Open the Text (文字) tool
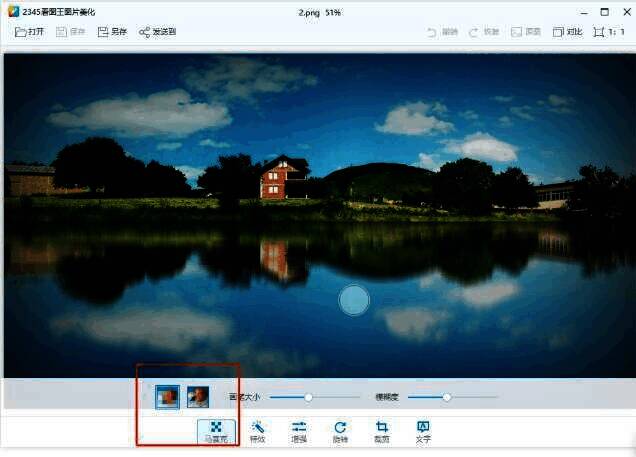Image resolution: width=636 pixels, height=457 pixels. tap(422, 431)
